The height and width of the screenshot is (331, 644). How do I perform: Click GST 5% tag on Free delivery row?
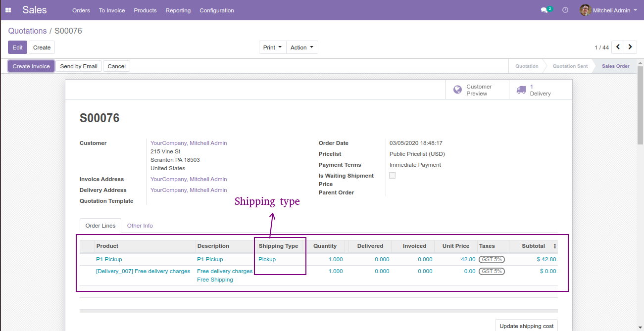492,271
